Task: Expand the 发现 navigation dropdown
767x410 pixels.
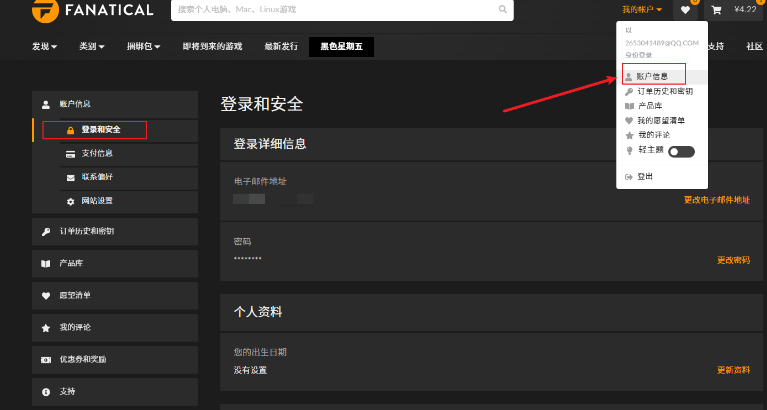Action: click(45, 46)
